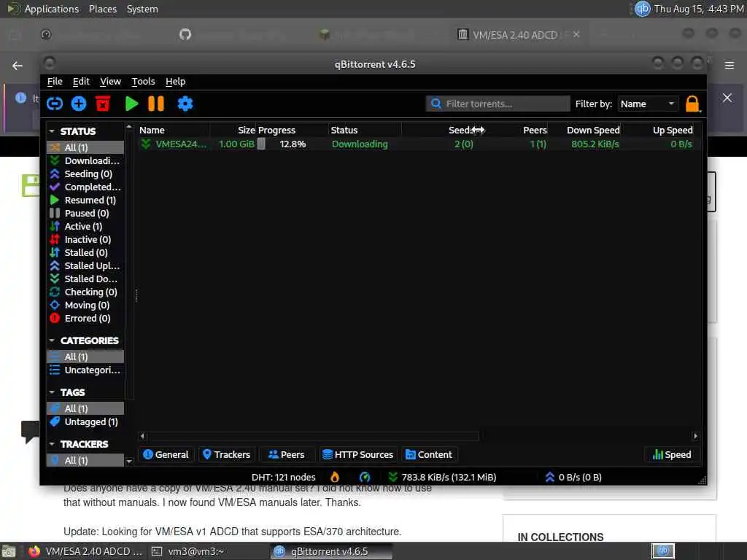Open the Applications menu in top panel

point(52,9)
